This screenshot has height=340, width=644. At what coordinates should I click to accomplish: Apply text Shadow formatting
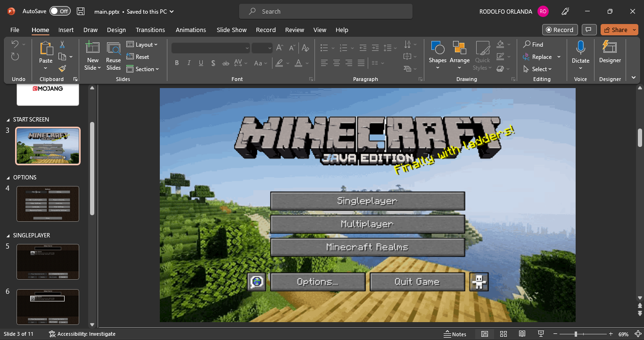coord(214,63)
